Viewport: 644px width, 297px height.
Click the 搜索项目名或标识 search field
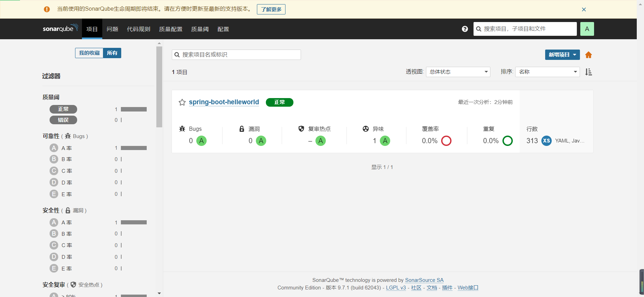click(236, 55)
